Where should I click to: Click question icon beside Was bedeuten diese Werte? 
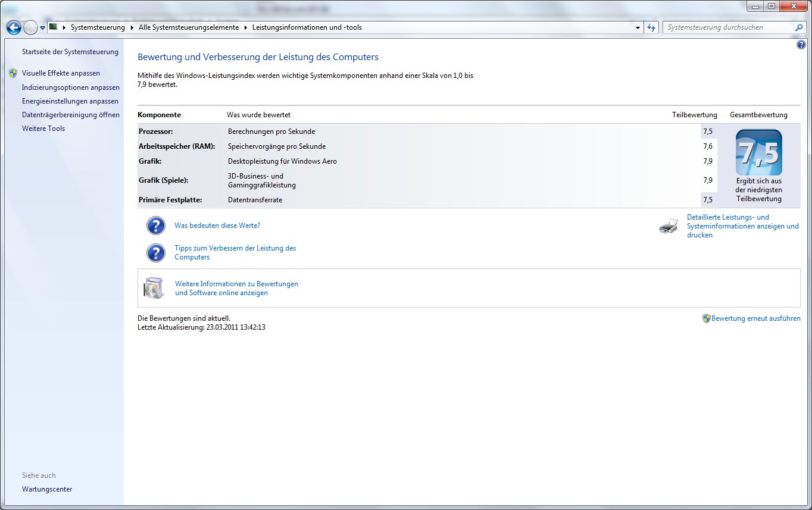point(155,226)
